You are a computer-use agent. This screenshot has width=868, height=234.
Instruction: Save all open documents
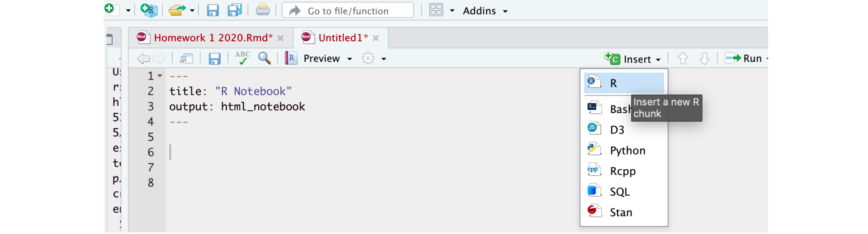234,10
